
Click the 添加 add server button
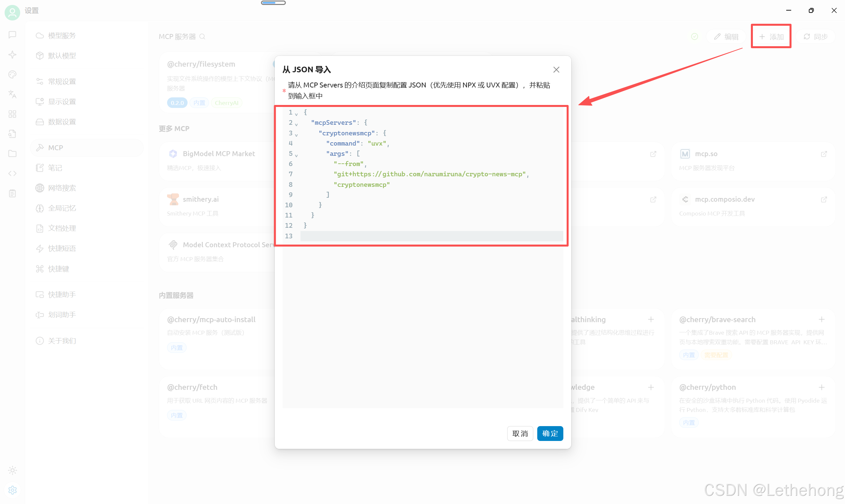771,37
